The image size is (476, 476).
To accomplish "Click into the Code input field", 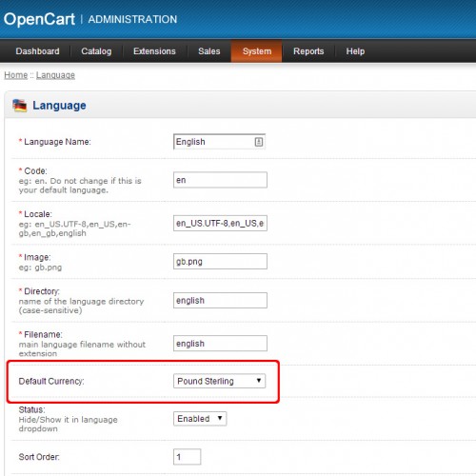I will coord(220,180).
